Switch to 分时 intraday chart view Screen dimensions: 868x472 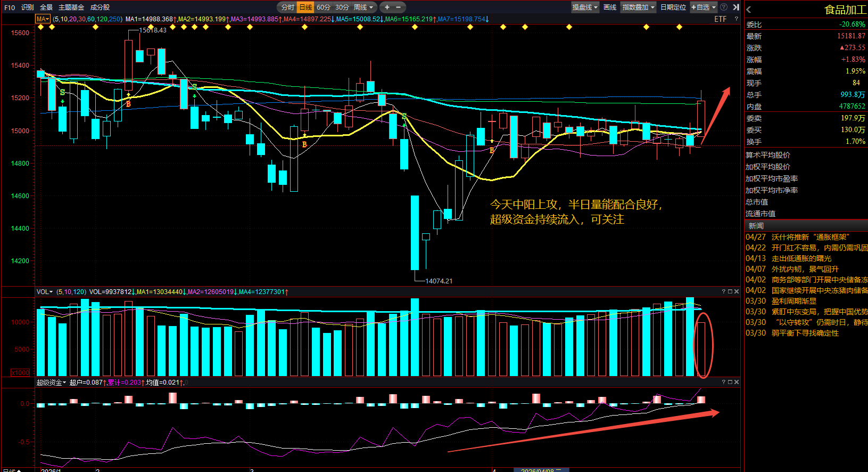point(287,7)
